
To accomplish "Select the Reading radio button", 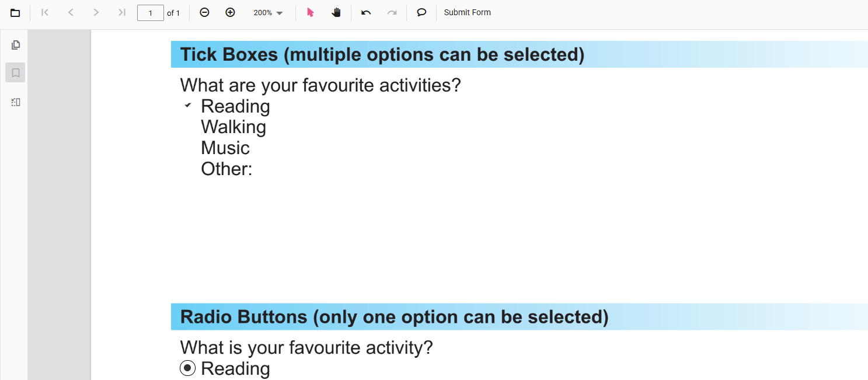I will pyautogui.click(x=187, y=368).
